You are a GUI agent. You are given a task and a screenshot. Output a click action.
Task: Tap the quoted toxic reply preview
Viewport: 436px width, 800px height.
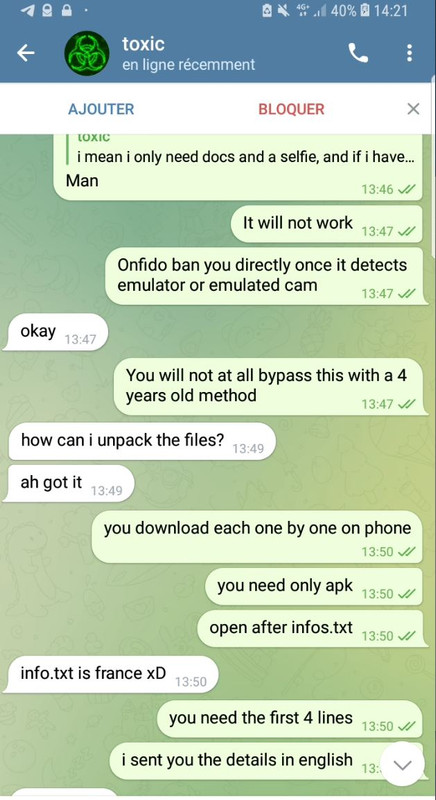pos(241,149)
